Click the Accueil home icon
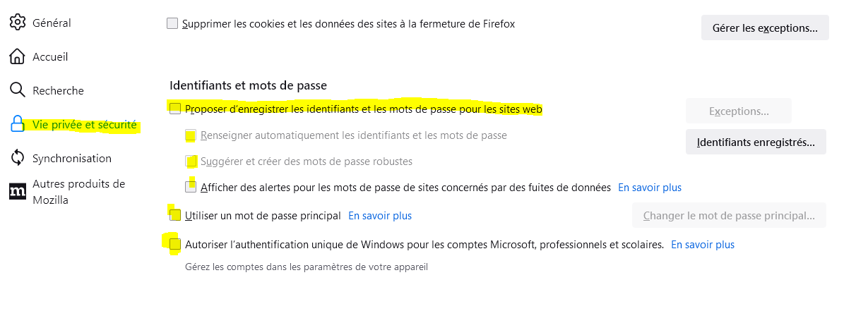The width and height of the screenshot is (868, 311). [x=18, y=56]
